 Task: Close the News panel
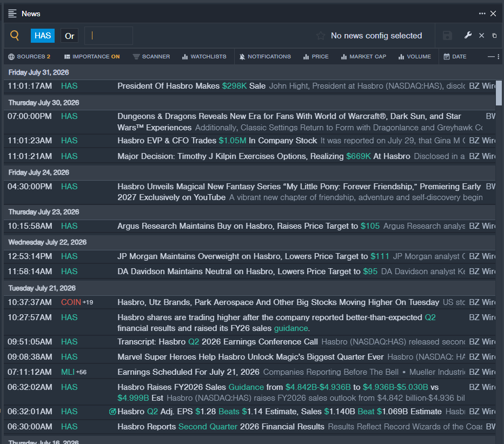[x=493, y=14]
